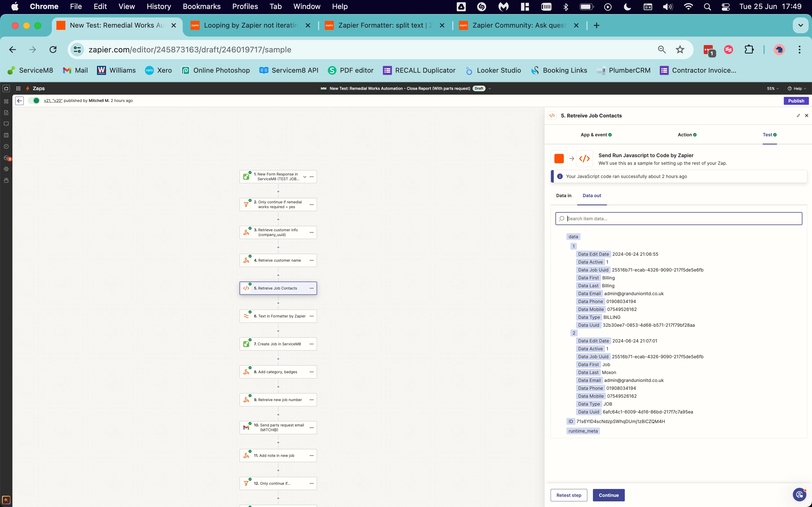Image resolution: width=812 pixels, height=507 pixels.
Task: Click back arrow button beside Zap toggle
Action: pos(19,101)
